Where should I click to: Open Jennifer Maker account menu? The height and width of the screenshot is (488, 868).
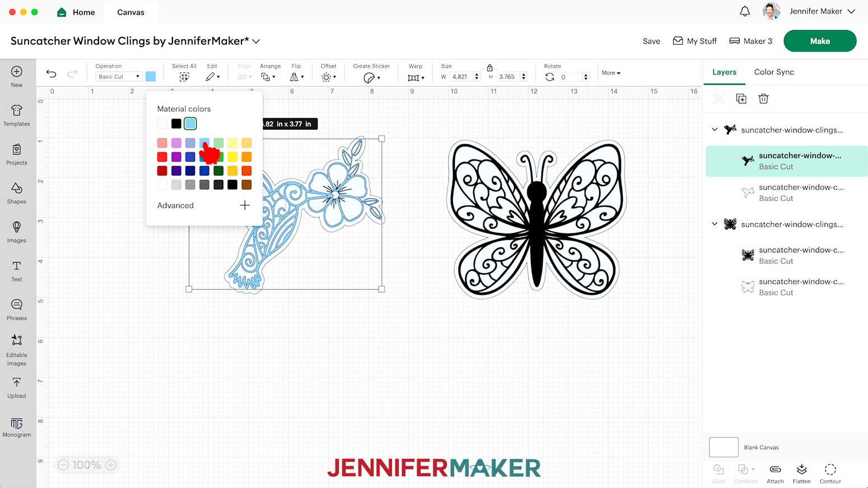(x=823, y=11)
